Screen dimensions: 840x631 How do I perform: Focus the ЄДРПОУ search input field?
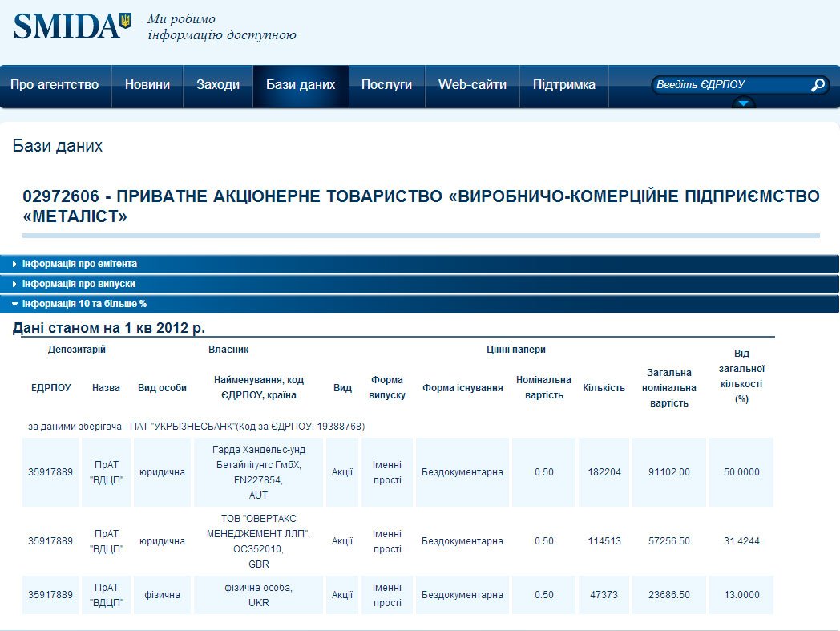[731, 85]
